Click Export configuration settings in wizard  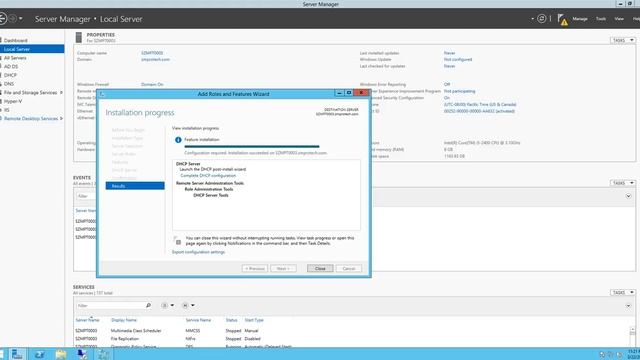tap(198, 252)
